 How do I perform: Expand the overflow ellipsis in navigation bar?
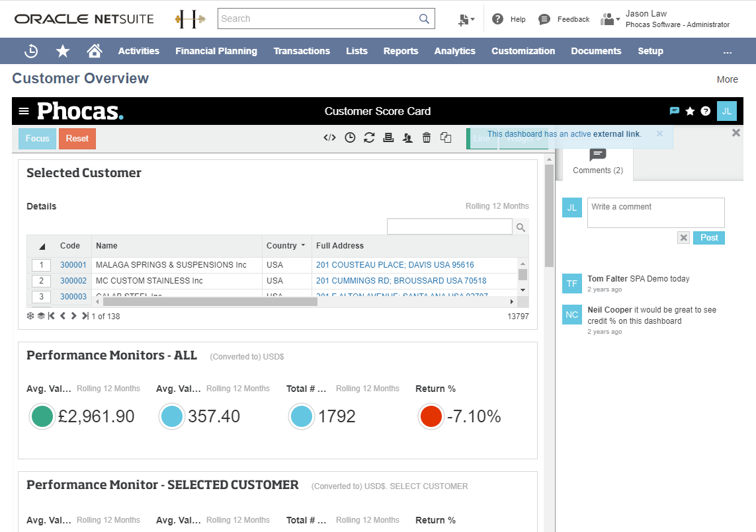tap(728, 52)
